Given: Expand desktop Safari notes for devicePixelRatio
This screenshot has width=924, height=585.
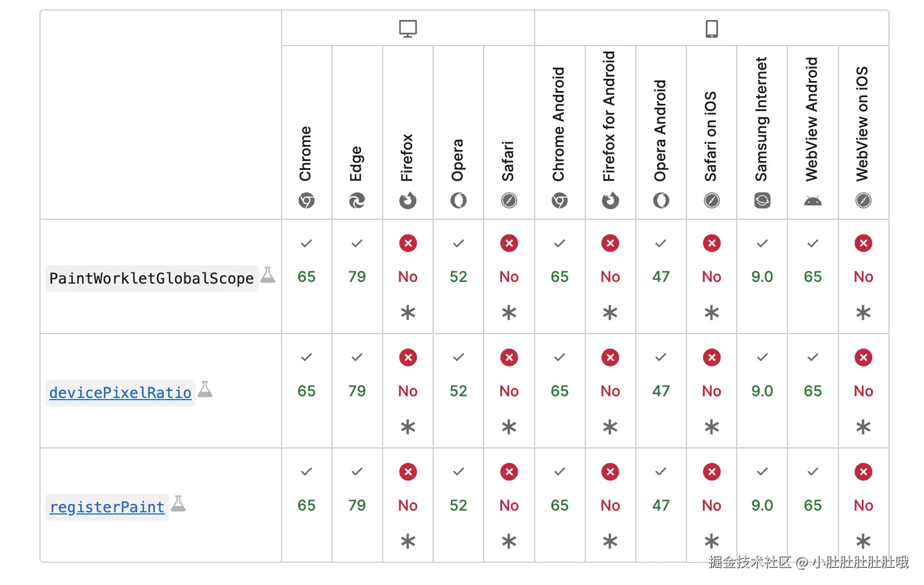Looking at the screenshot, I should point(509,427).
